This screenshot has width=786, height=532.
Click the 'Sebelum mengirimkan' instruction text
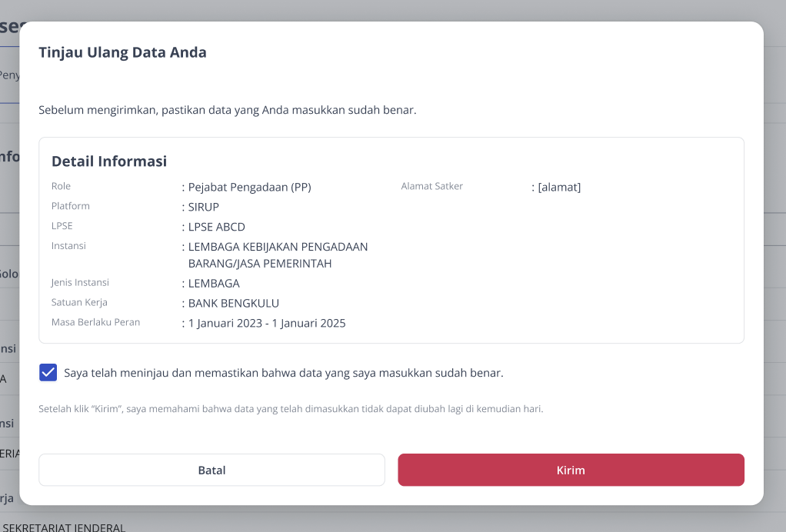click(228, 110)
